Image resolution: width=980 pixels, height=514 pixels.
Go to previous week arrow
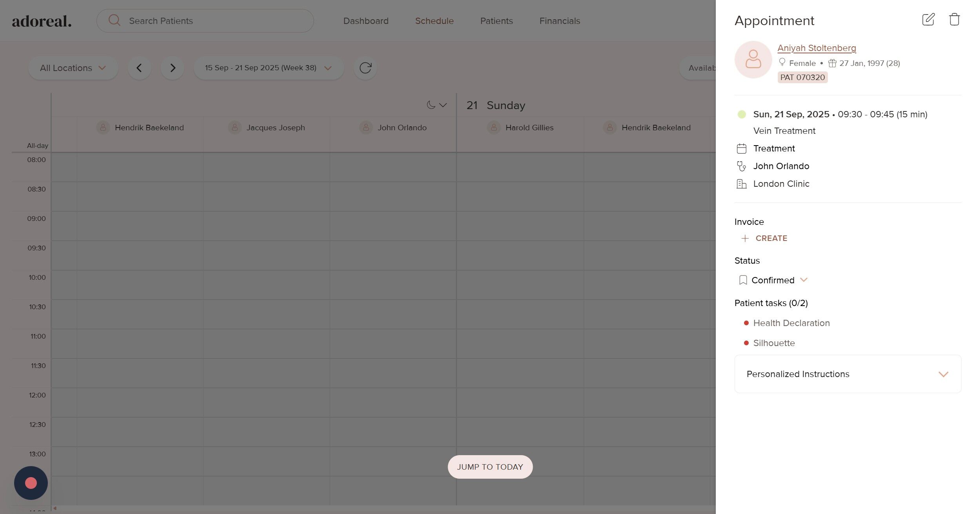(x=139, y=68)
